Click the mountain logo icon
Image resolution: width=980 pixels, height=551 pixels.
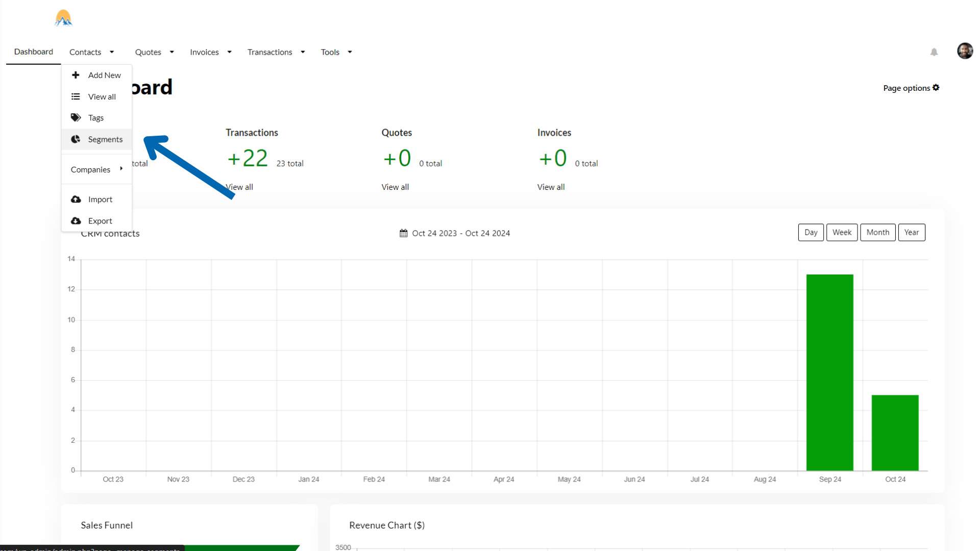tap(63, 18)
